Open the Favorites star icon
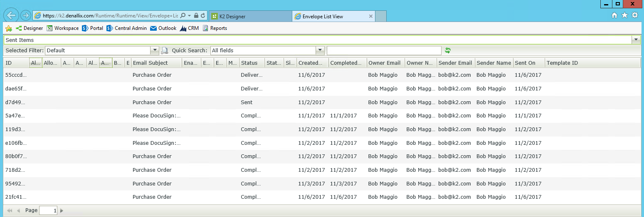The width and height of the screenshot is (644, 217). (x=624, y=15)
